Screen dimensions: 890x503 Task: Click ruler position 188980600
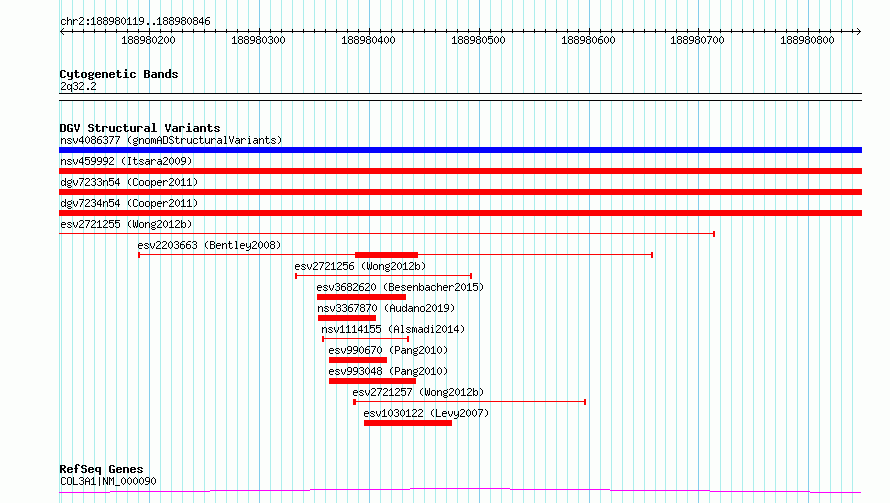tap(588, 40)
